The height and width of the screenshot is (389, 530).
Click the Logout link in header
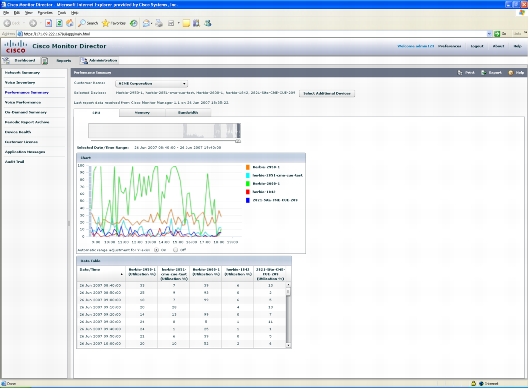[477, 46]
